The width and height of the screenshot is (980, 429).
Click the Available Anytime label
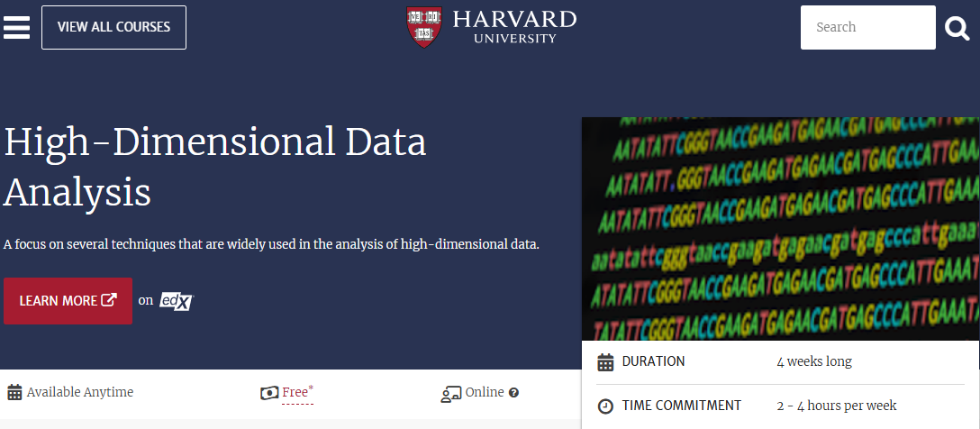click(80, 392)
